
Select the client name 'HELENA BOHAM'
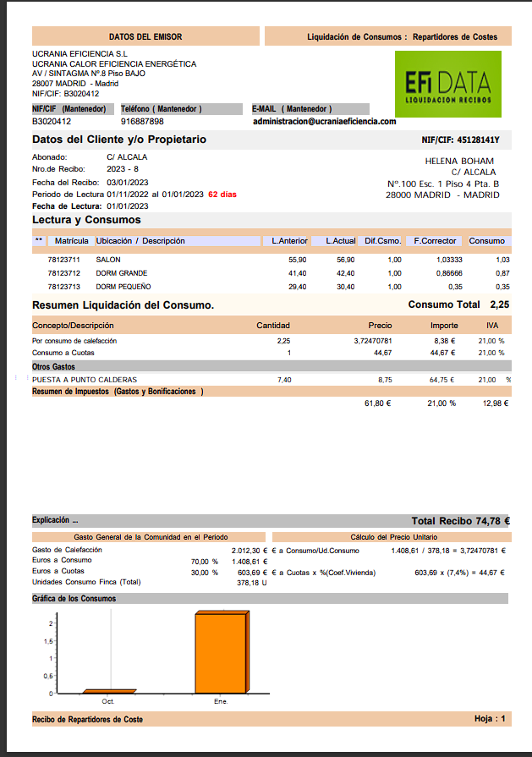[459, 162]
